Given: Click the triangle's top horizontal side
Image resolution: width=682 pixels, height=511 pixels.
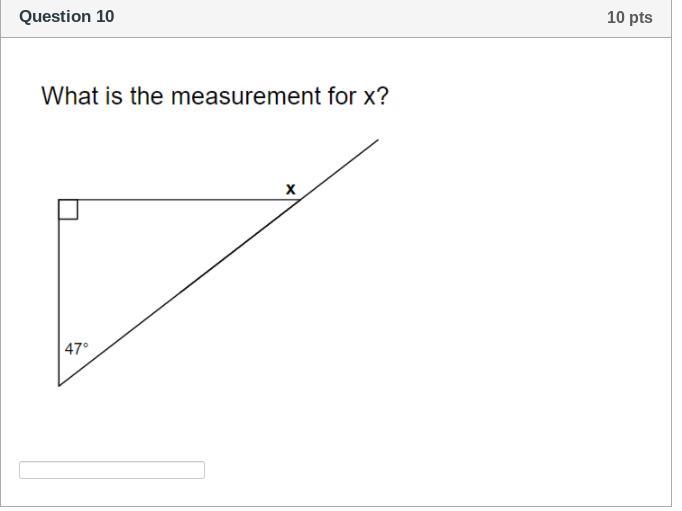Looking at the screenshot, I should pos(180,200).
